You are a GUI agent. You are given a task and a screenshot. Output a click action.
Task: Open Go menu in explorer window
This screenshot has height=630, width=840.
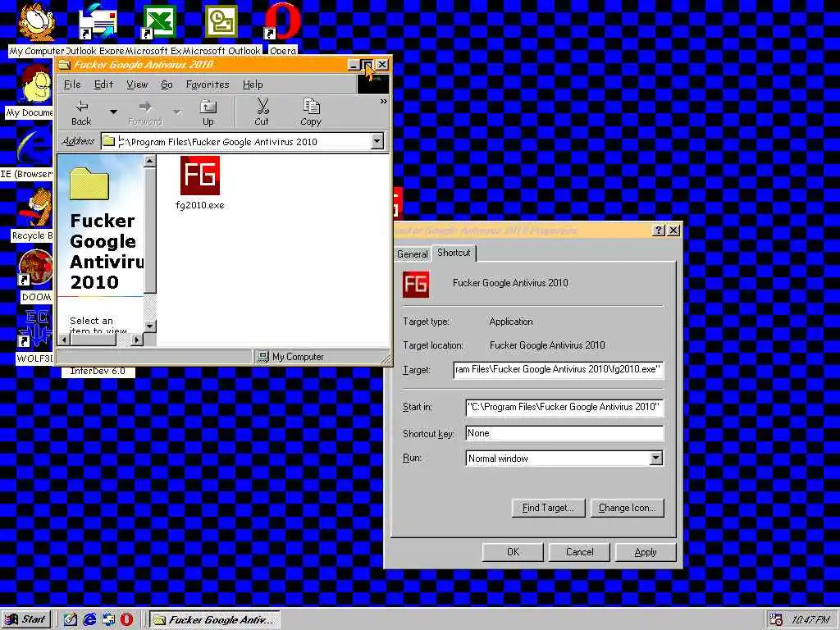coord(167,84)
